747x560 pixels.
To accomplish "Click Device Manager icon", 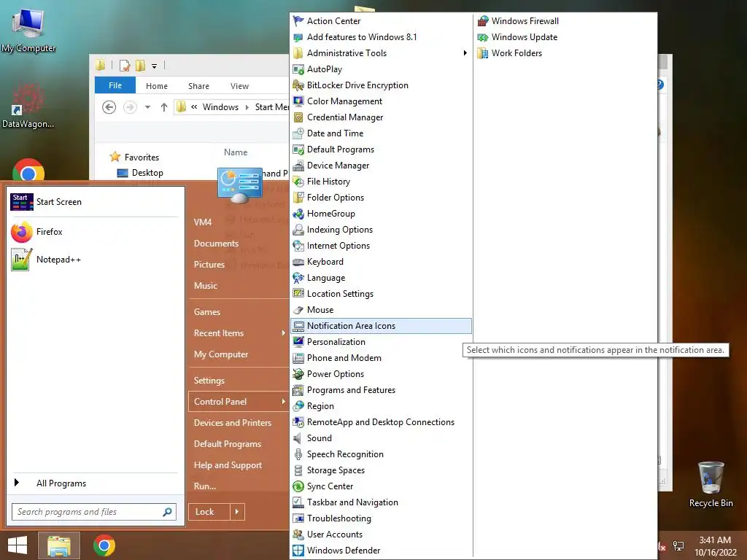I will click(x=298, y=166).
